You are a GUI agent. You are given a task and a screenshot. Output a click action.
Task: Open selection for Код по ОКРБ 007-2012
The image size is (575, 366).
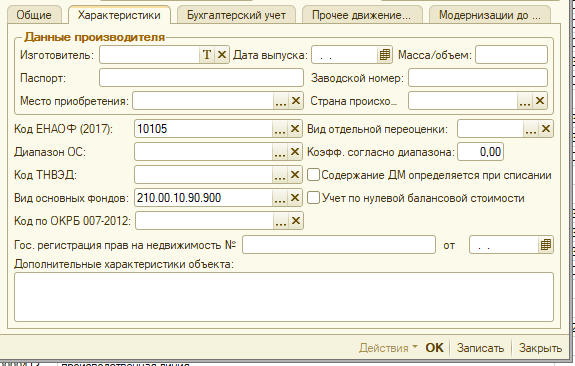[x=281, y=221]
